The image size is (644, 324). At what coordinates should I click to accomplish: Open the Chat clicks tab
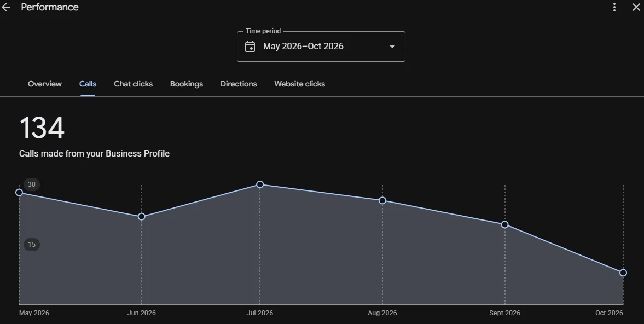[x=133, y=84]
